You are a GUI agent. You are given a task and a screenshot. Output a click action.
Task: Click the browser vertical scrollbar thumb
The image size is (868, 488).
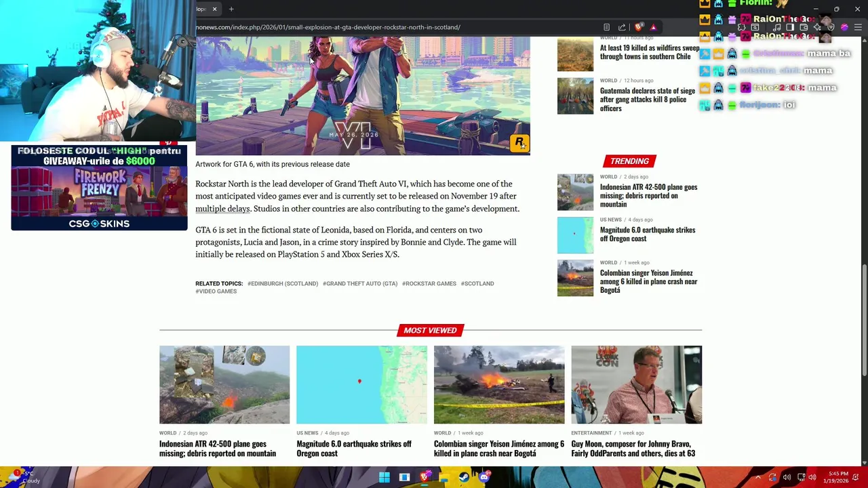point(863,319)
